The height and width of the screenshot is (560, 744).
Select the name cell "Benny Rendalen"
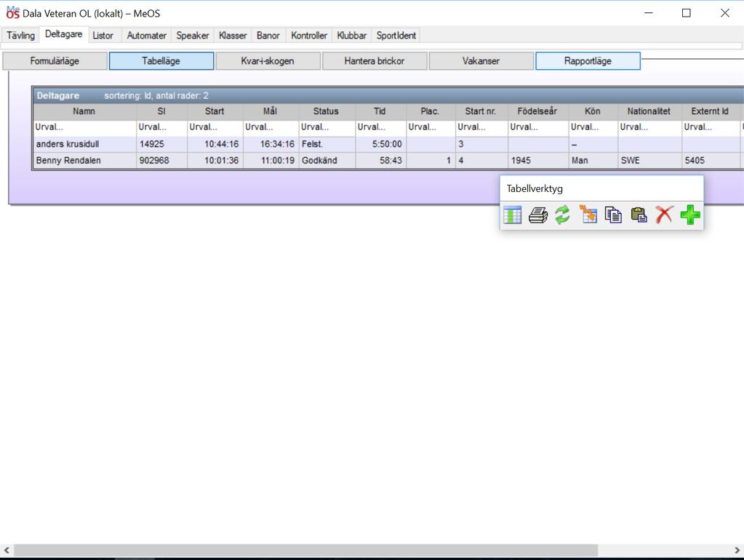tap(84, 161)
